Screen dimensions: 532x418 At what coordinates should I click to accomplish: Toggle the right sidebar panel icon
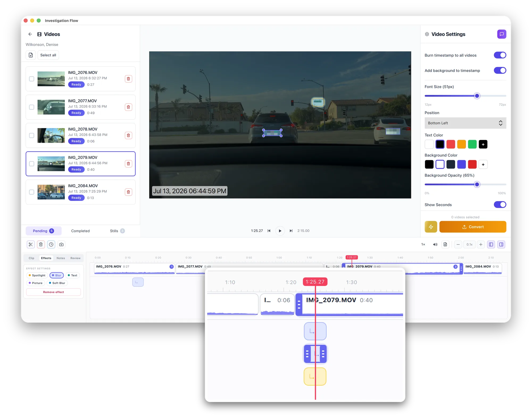point(501,244)
